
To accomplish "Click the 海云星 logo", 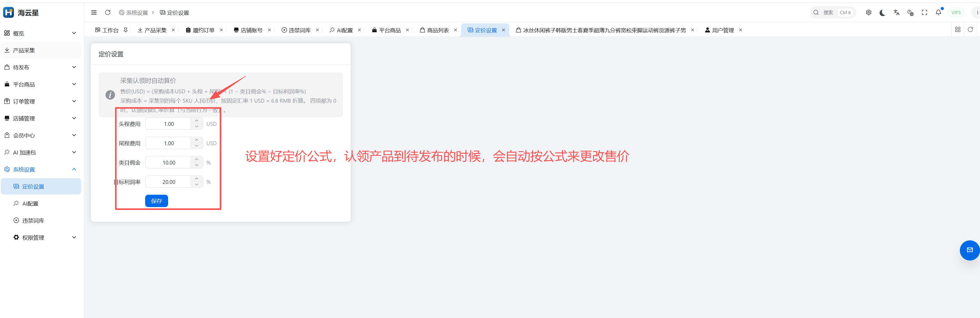I will 21,13.
